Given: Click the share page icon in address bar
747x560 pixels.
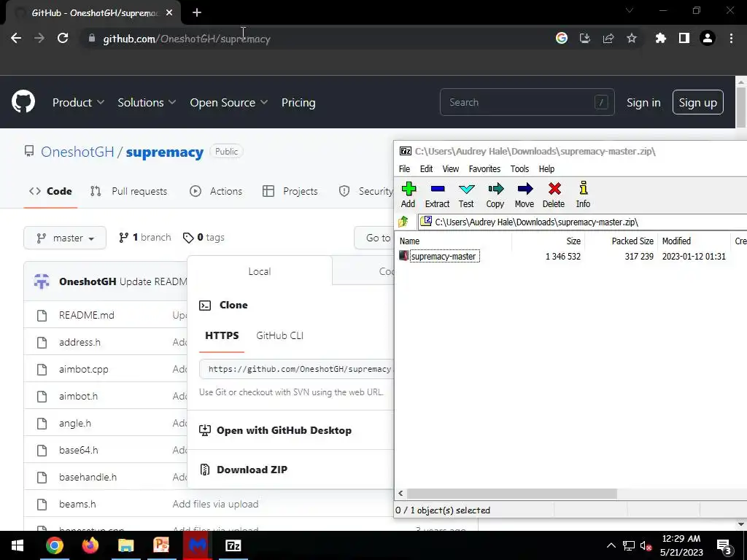Looking at the screenshot, I should point(608,38).
